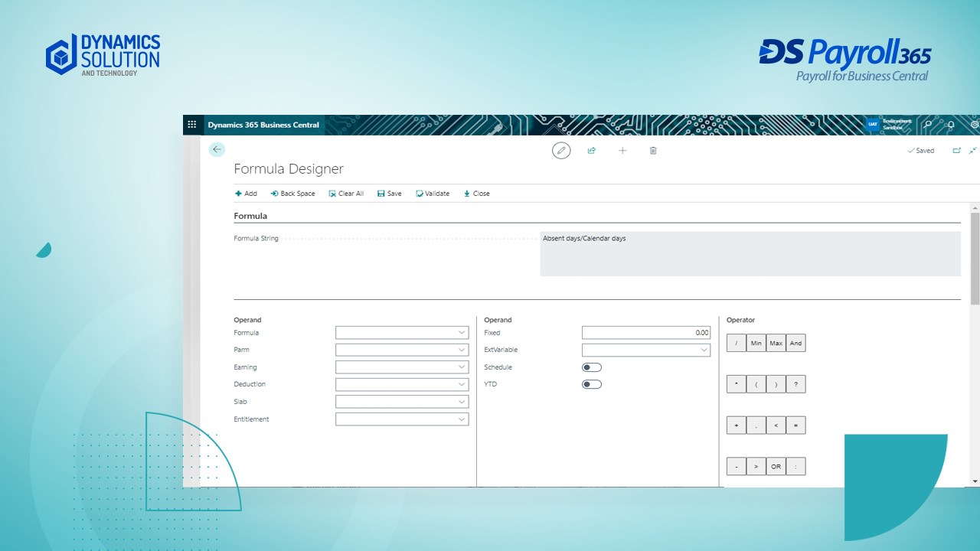This screenshot has width=980, height=551.
Task: Click the Min operator button
Action: click(756, 343)
